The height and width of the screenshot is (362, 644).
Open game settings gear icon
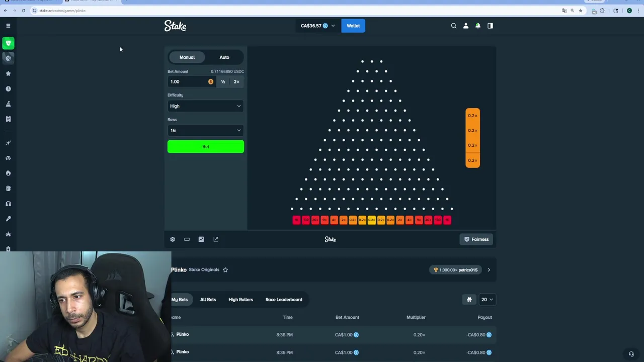tap(173, 239)
